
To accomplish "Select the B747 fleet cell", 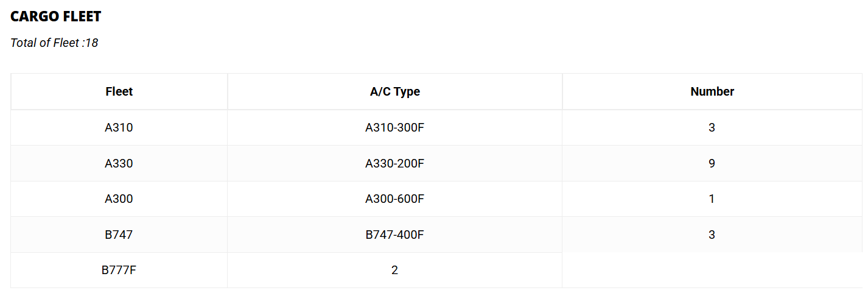I will [119, 235].
